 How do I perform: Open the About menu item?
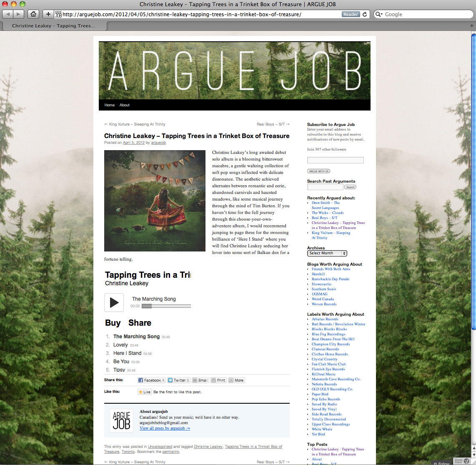coord(125,105)
